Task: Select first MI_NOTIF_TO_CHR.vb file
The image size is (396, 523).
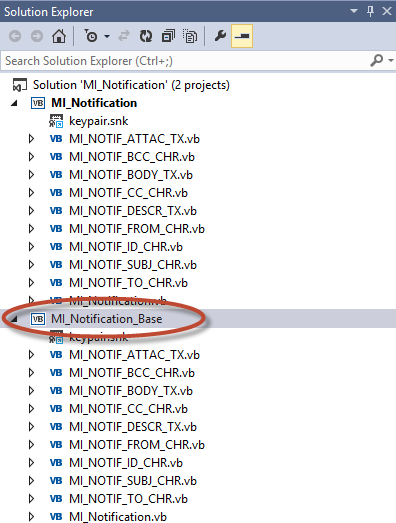Action: click(128, 283)
